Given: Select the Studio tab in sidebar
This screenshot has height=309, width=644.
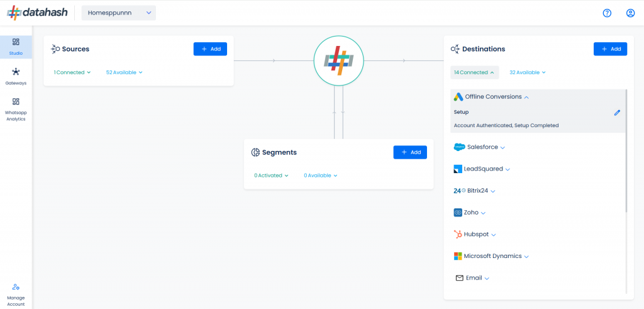Looking at the screenshot, I should click(x=16, y=47).
